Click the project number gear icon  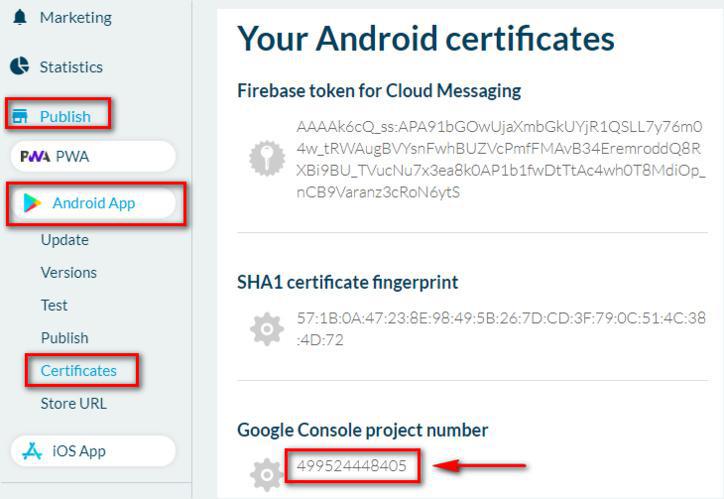266,474
